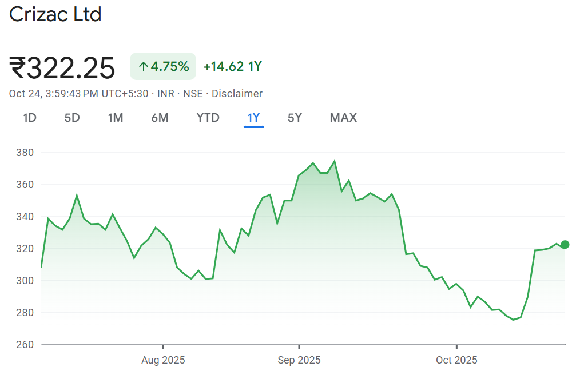The width and height of the screenshot is (588, 379).
Task: Click the Sep 2025 axis label
Action: tap(299, 360)
